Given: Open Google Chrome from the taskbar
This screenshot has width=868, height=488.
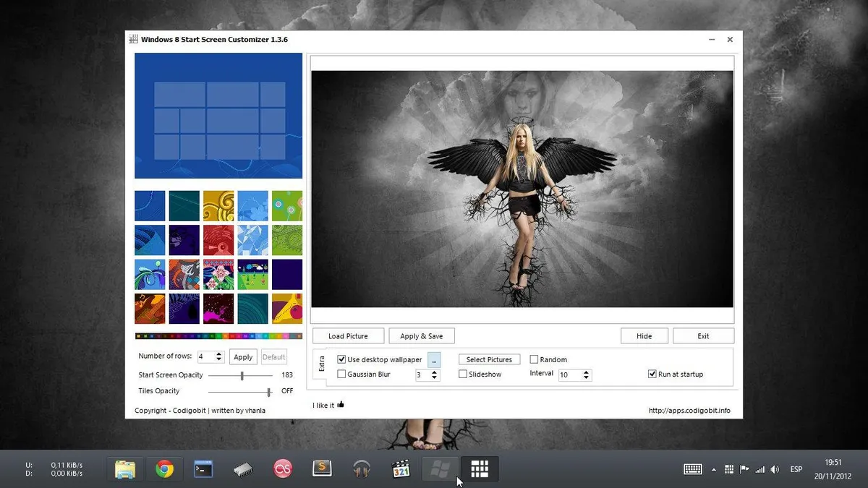Looking at the screenshot, I should pyautogui.click(x=164, y=468).
